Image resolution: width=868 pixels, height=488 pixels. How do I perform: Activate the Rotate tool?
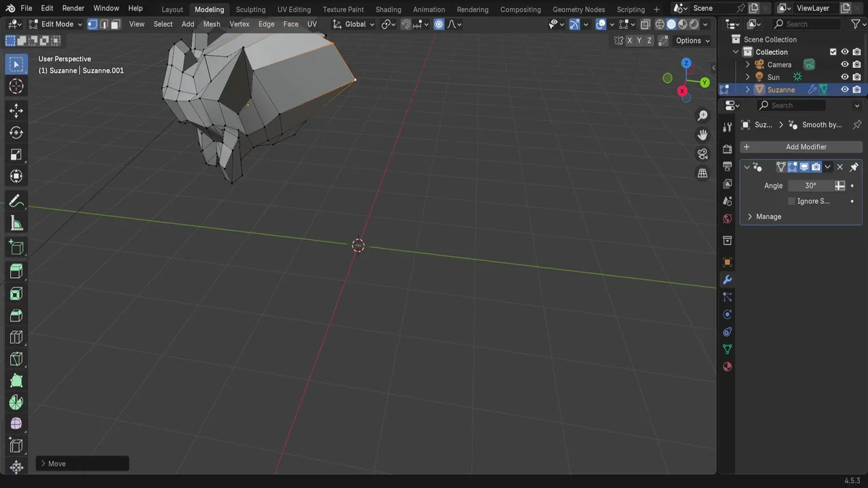tap(16, 133)
